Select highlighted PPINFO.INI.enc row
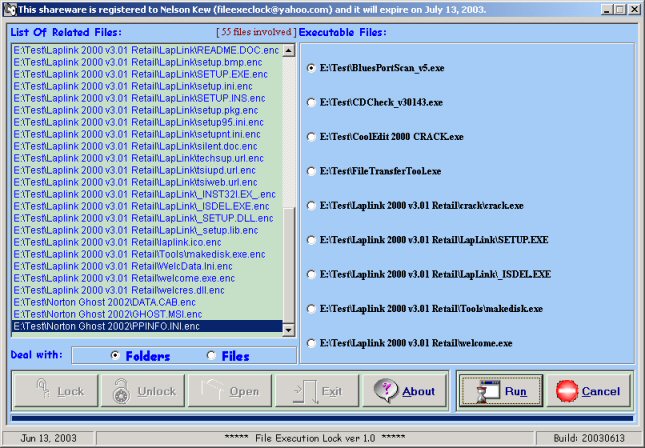 (147, 326)
